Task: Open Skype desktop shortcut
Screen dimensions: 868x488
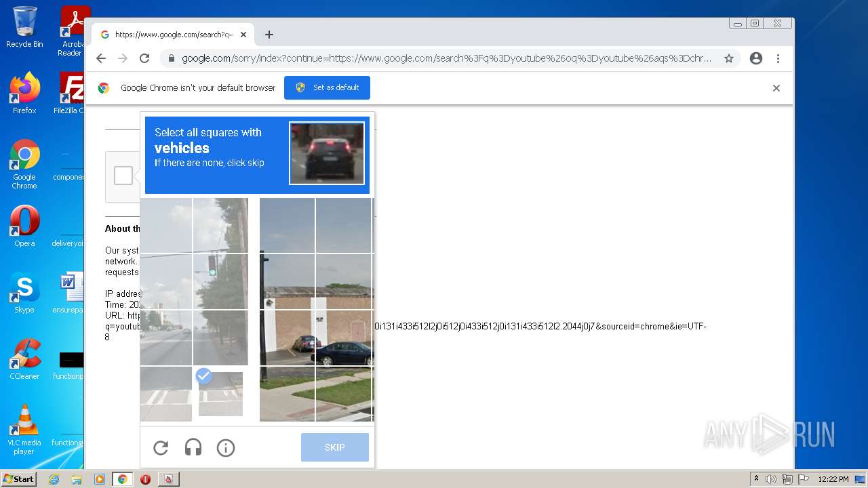Action: pos(24,292)
